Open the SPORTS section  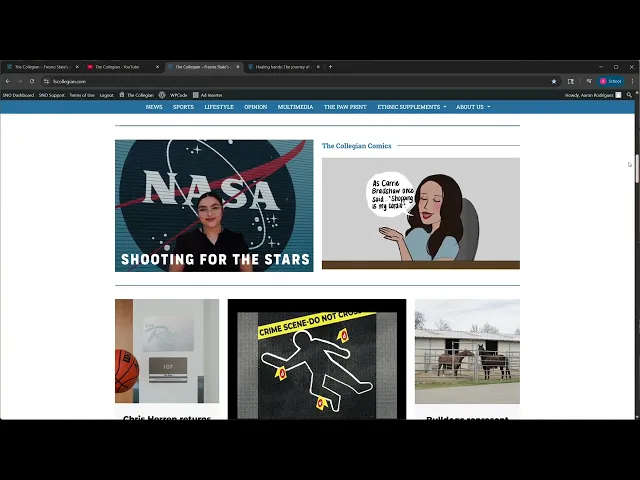[183, 107]
